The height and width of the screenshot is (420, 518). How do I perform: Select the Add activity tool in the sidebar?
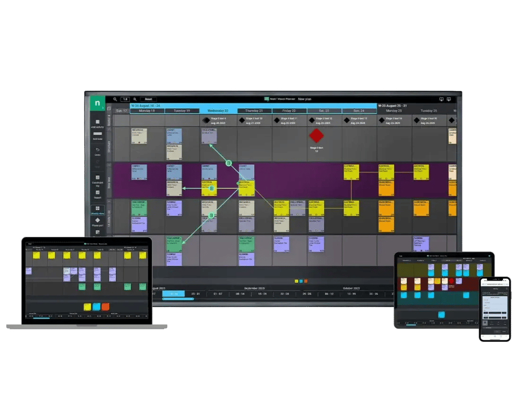click(97, 123)
